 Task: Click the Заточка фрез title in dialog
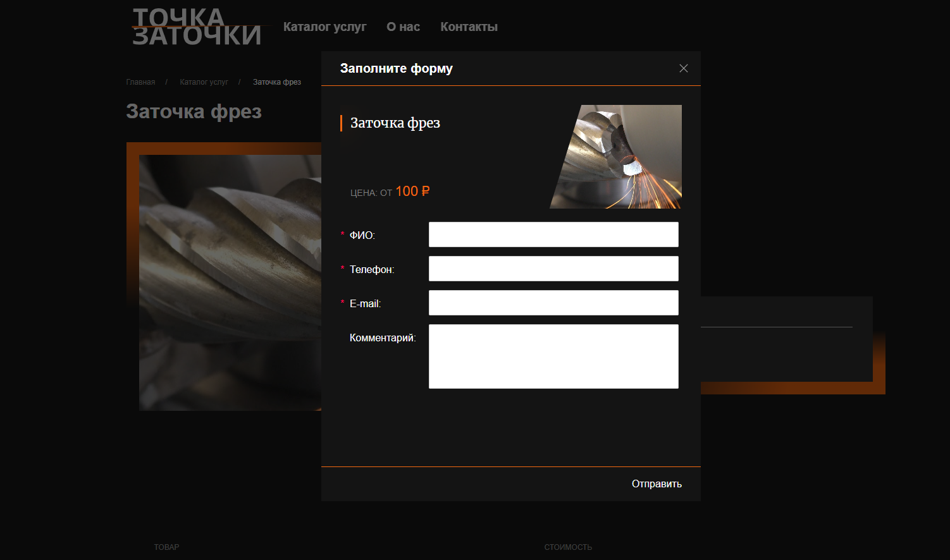395,123
